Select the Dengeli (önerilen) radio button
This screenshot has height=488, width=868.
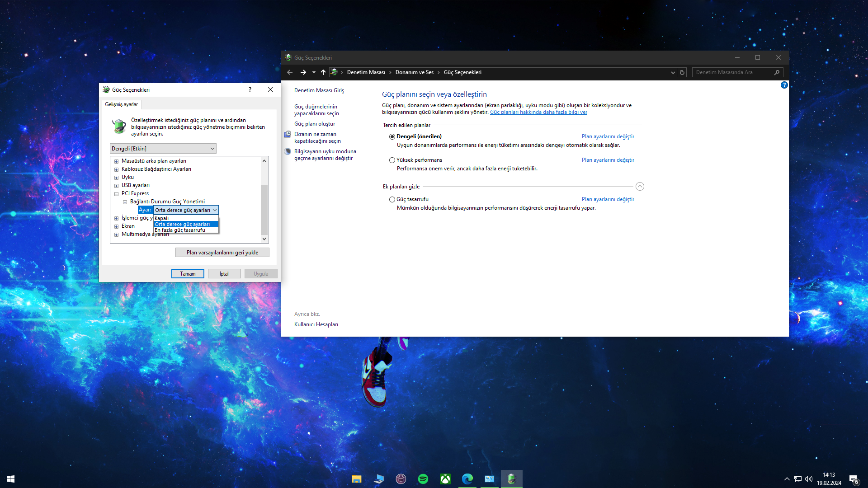click(x=392, y=136)
